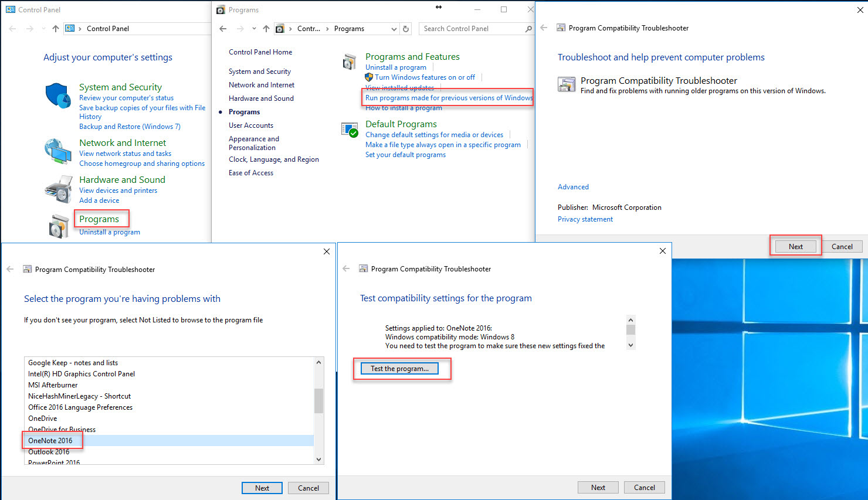The width and height of the screenshot is (868, 500).
Task: Click the Advanced link in troubleshooter
Action: [x=573, y=187]
